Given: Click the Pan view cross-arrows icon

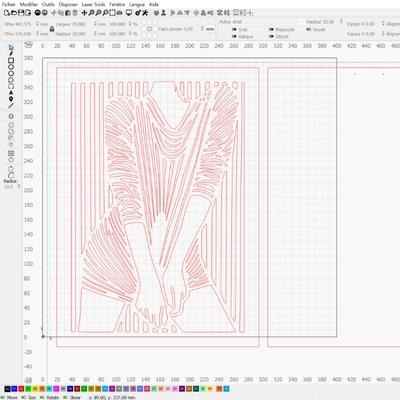Looking at the screenshot, I should pos(84,13).
